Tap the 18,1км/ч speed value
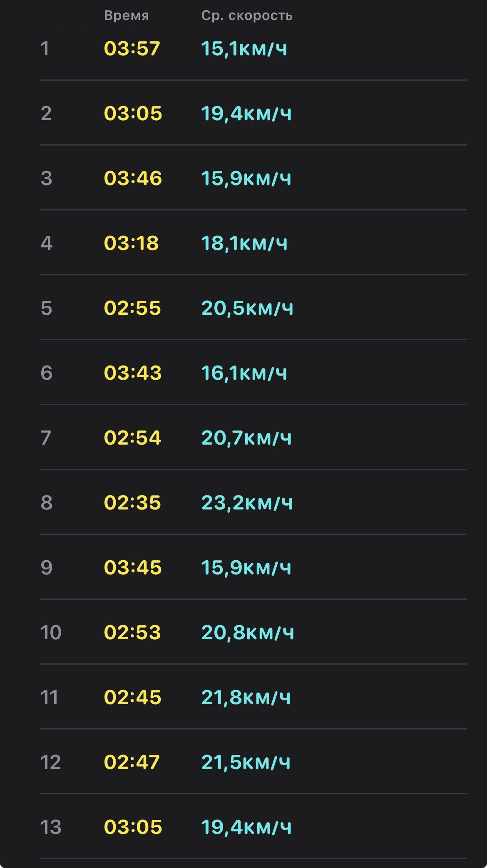The width and height of the screenshot is (487, 868). [x=244, y=243]
